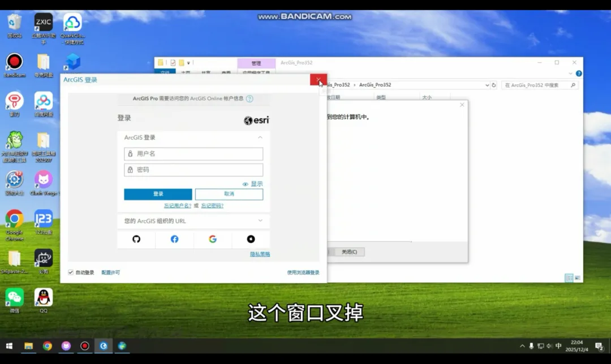Open Windows Start menu

tap(10, 346)
